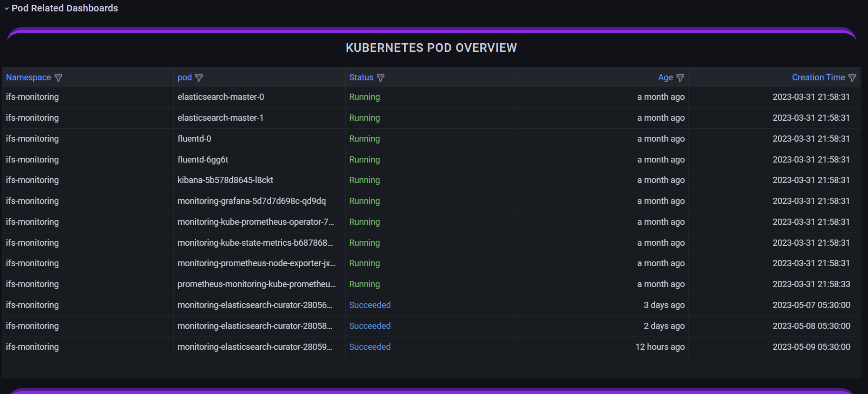Sort by Age column header
868x394 pixels.
click(665, 77)
